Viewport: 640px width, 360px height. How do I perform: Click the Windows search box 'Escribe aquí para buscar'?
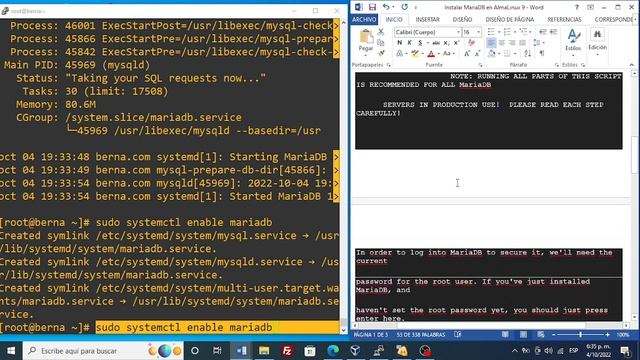102,351
